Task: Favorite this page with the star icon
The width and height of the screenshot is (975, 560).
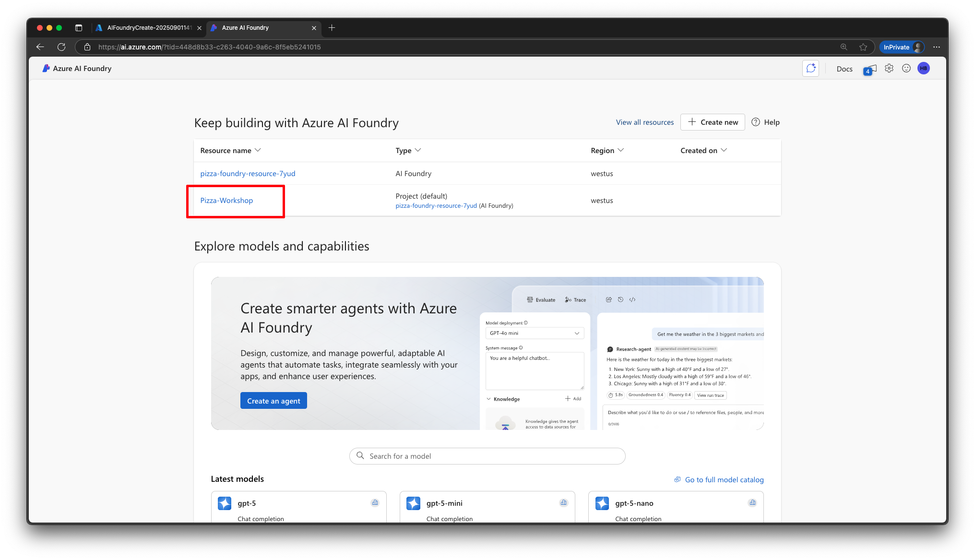Action: click(x=863, y=47)
